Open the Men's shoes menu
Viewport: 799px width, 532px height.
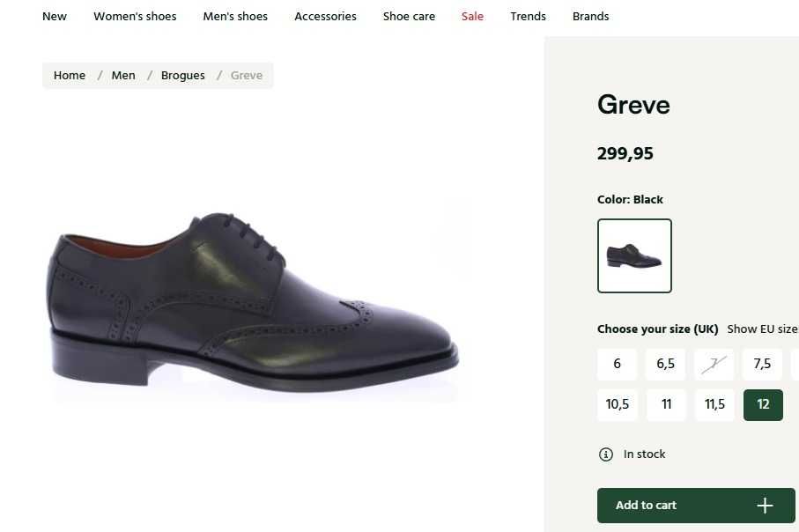(x=235, y=17)
